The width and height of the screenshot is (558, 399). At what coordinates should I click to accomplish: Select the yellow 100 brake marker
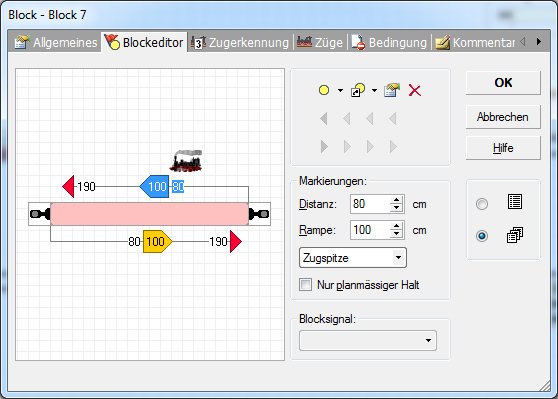click(x=157, y=242)
